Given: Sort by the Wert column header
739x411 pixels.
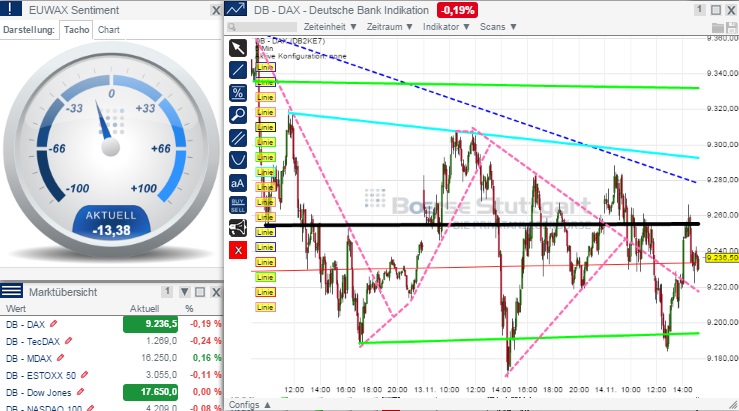Looking at the screenshot, I should [x=16, y=309].
